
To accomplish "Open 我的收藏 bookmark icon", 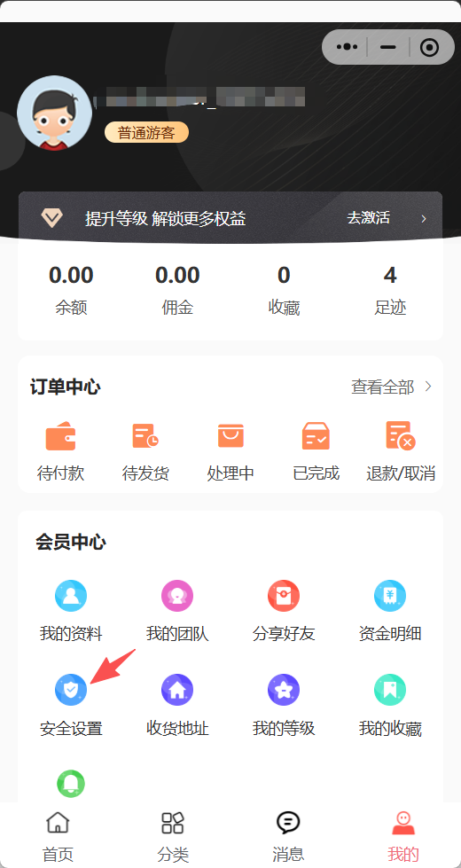I will [390, 690].
